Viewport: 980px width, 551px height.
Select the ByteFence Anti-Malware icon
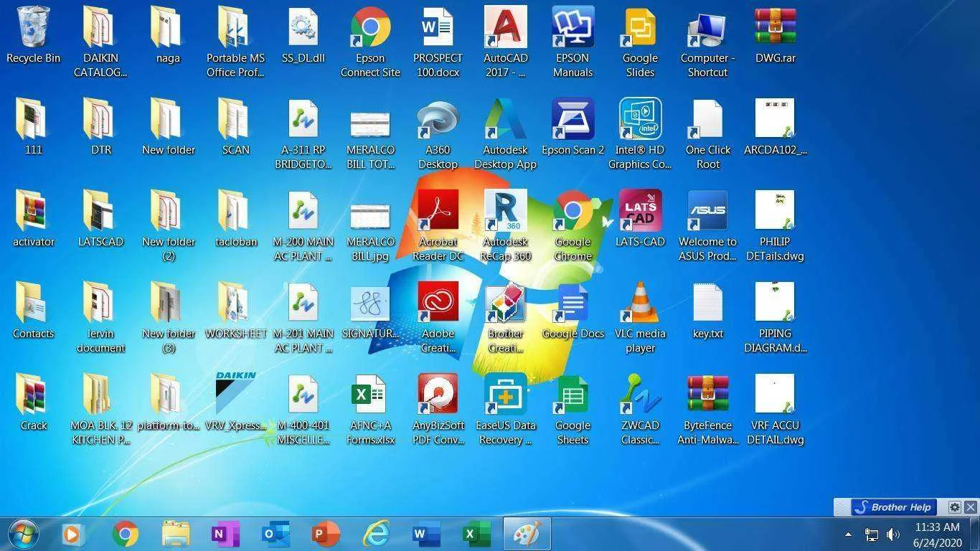point(707,409)
